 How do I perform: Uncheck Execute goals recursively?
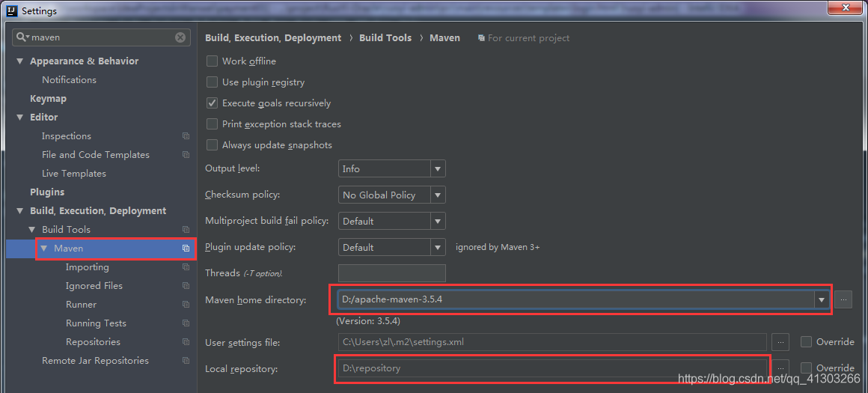coord(212,103)
